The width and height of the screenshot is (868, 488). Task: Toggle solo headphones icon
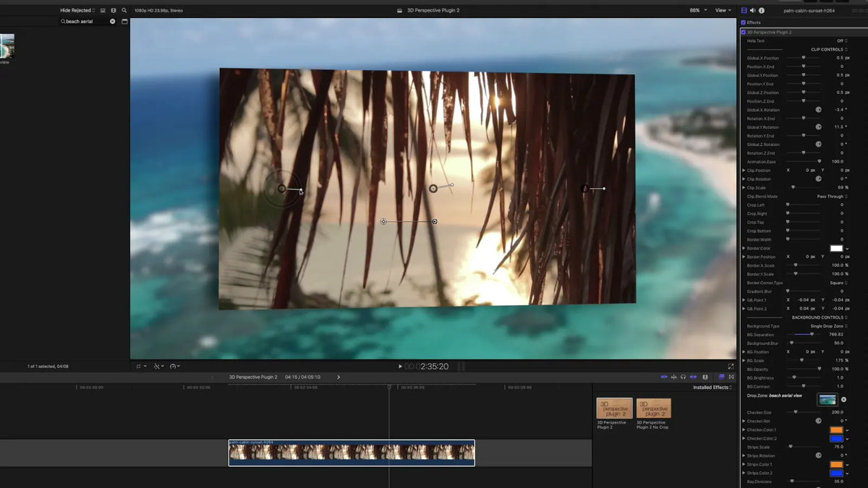684,377
